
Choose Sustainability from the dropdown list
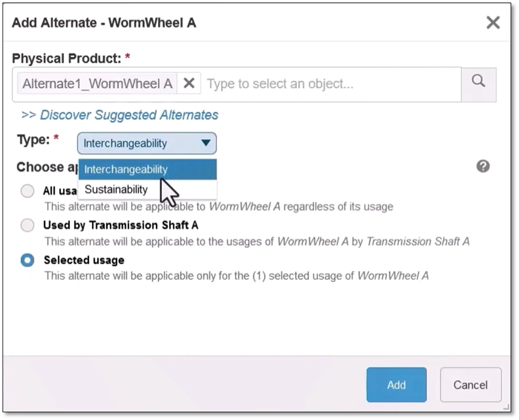click(147, 189)
